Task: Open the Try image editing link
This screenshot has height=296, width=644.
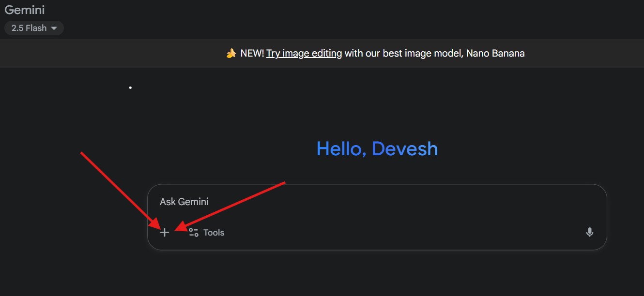Action: pyautogui.click(x=304, y=53)
